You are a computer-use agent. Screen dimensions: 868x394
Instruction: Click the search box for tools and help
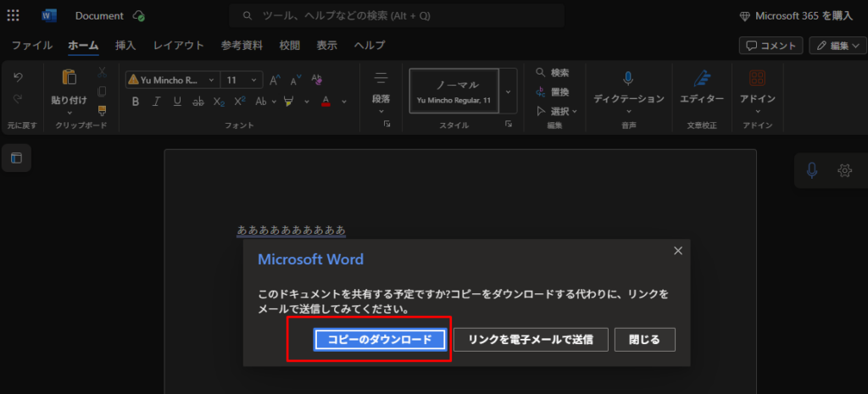tap(397, 16)
